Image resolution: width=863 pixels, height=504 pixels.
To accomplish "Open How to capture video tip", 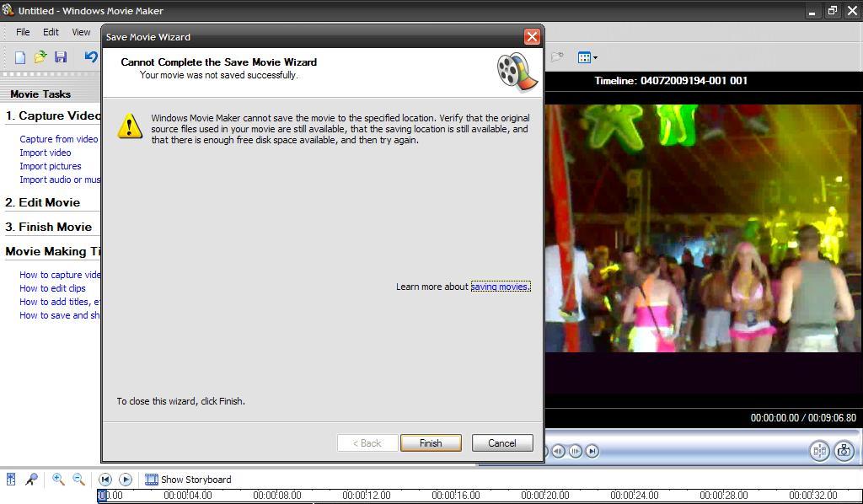I will (x=60, y=275).
